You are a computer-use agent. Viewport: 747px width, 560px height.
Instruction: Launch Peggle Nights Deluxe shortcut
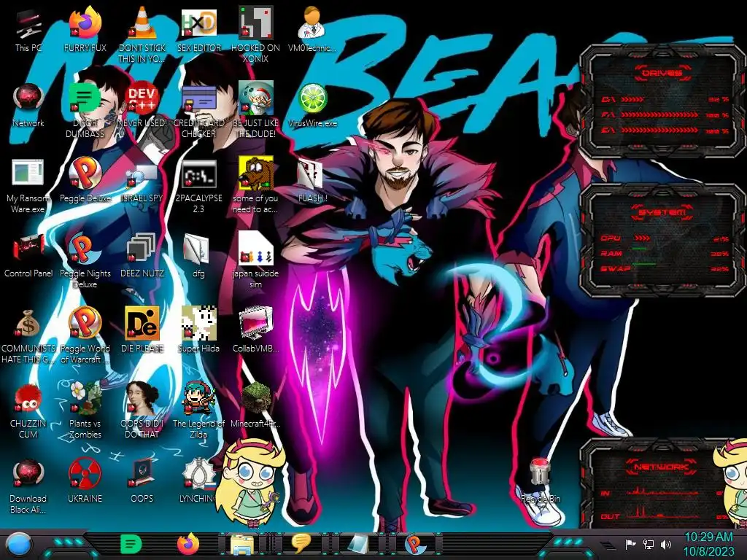(x=85, y=260)
